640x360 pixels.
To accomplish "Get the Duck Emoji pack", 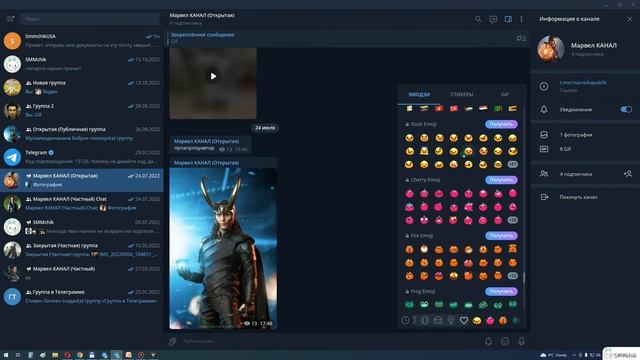I will point(501,124).
